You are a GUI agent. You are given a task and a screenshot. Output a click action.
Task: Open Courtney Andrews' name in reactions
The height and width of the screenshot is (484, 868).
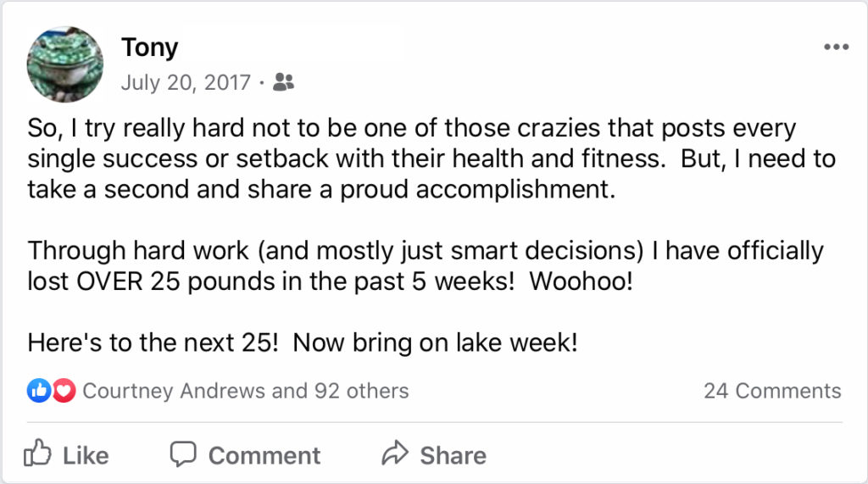[x=174, y=391]
